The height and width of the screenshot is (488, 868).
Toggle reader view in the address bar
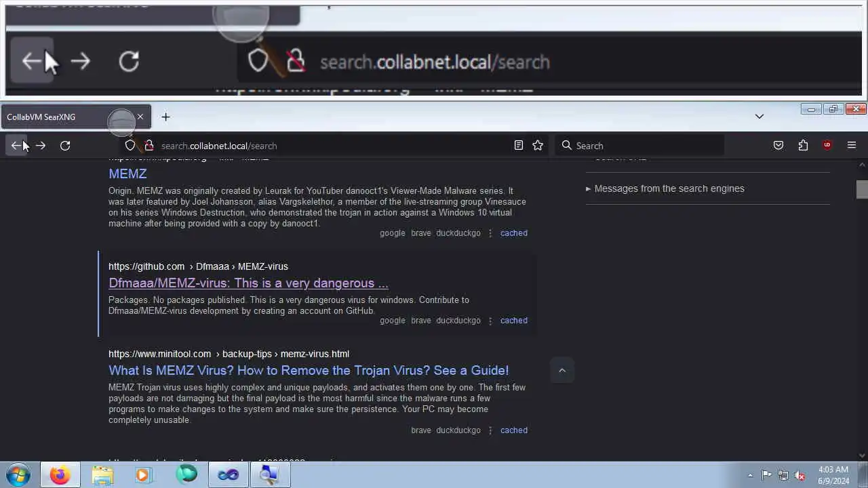(x=519, y=146)
